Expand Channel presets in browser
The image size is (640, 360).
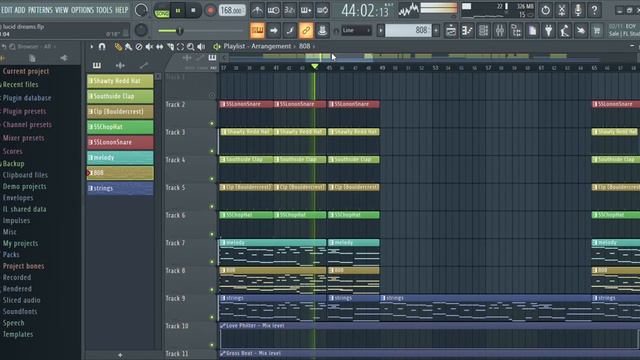(27, 124)
